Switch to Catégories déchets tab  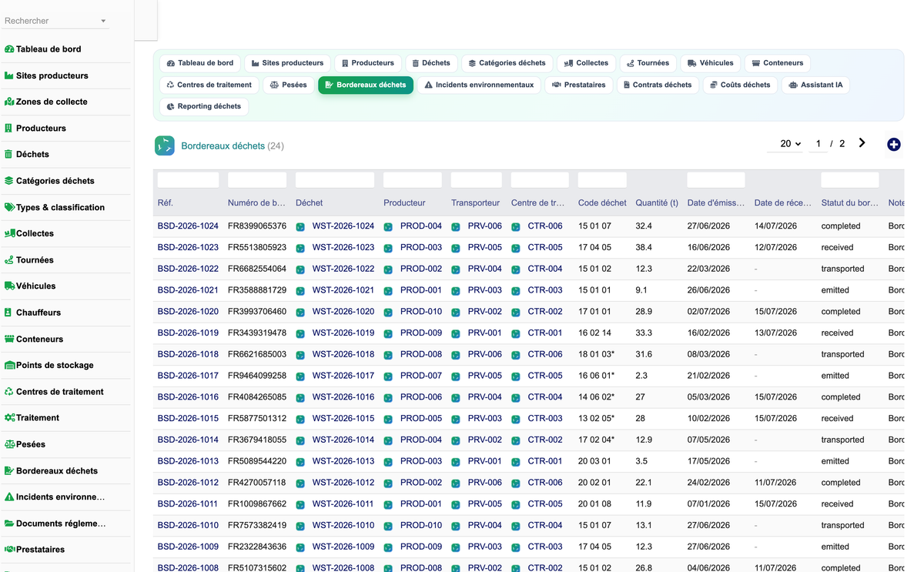coord(507,63)
